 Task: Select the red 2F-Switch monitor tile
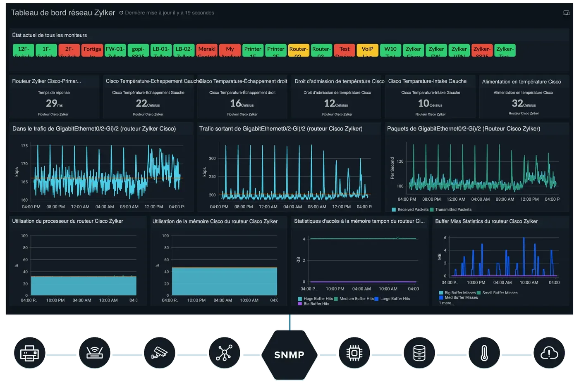(69, 50)
